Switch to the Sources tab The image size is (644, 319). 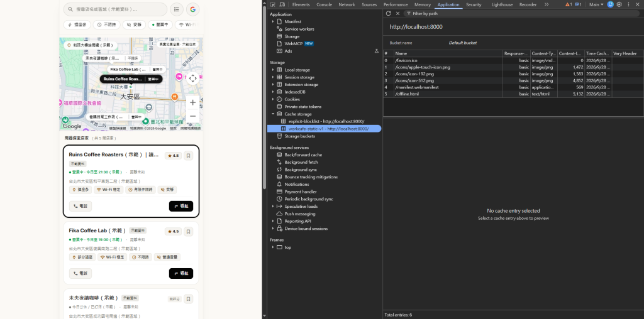point(369,4)
